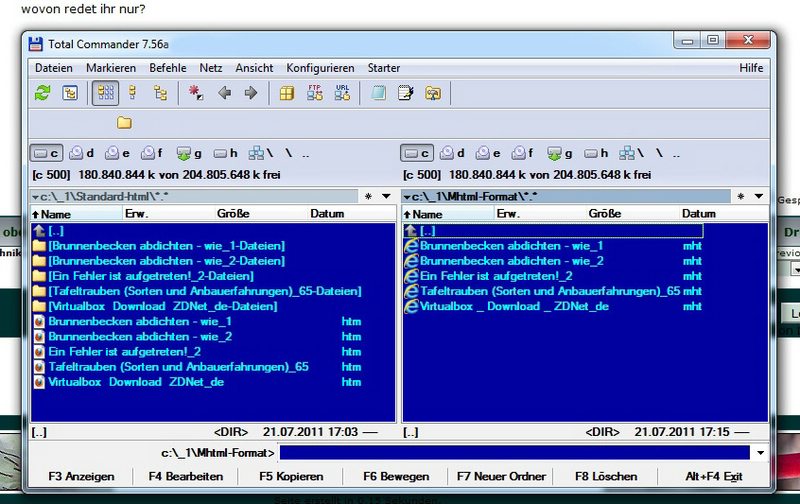Screen dimensions: 800x504
Task: Click the Pack files toolbar icon
Action: (286, 93)
